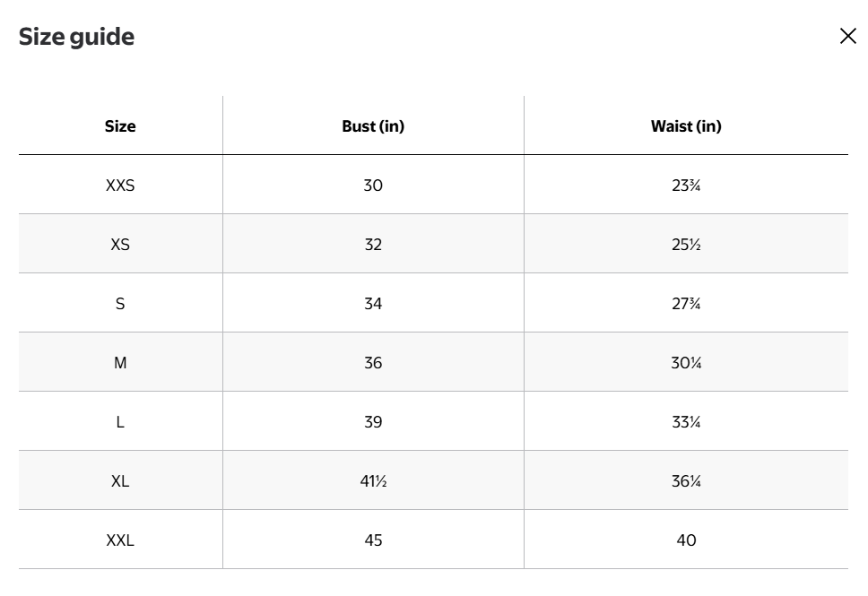868x596 pixels.
Task: Click the waist value 40 for XXL
Action: tap(686, 540)
